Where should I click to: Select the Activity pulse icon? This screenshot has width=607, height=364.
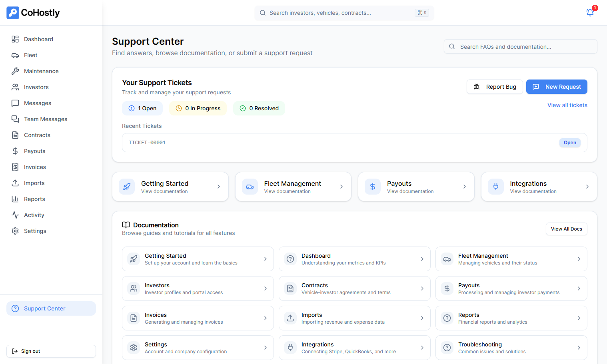tap(15, 215)
